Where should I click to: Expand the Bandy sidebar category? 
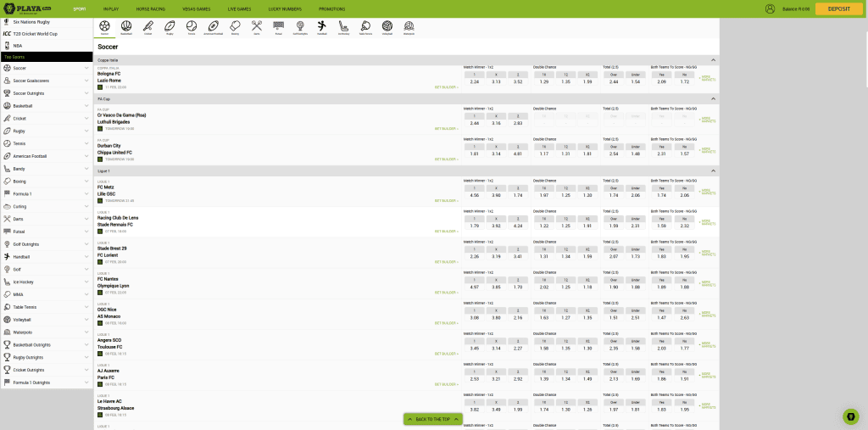coord(86,169)
